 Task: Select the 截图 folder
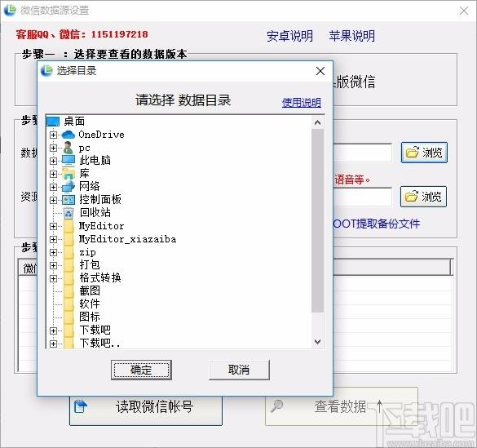[90, 291]
